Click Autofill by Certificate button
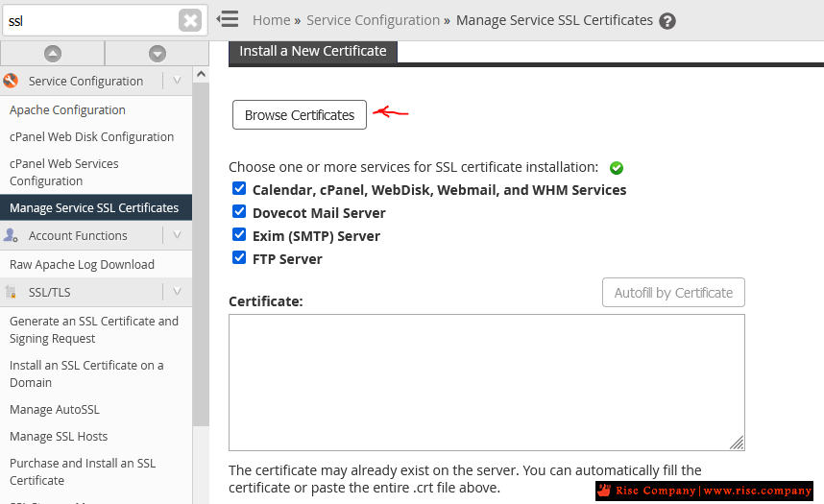The image size is (824, 504). (673, 292)
